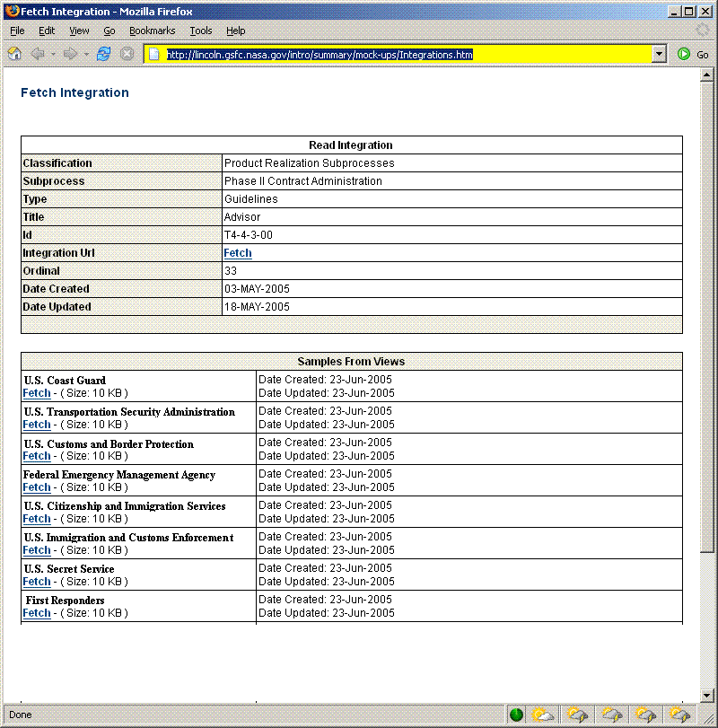The width and height of the screenshot is (718, 728).
Task: Open the sunny-with-white-cloud weather icon
Action: 543,715
